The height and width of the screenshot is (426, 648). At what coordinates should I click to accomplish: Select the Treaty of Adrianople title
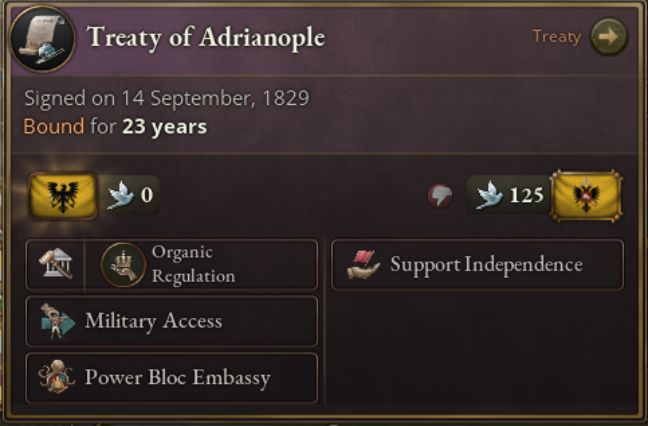(x=205, y=38)
